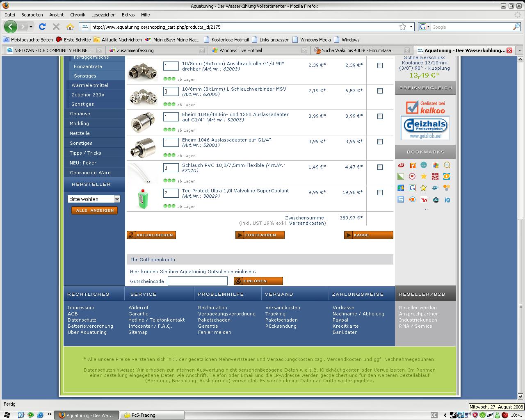Click the red security shield tray icon
525x420 pixels.
tap(475, 415)
